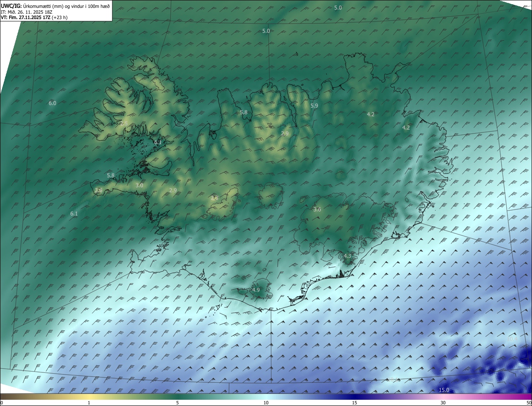Click the initial time line "IT: Mið. 26. 11. 2025 18Z"

(x=27, y=12)
